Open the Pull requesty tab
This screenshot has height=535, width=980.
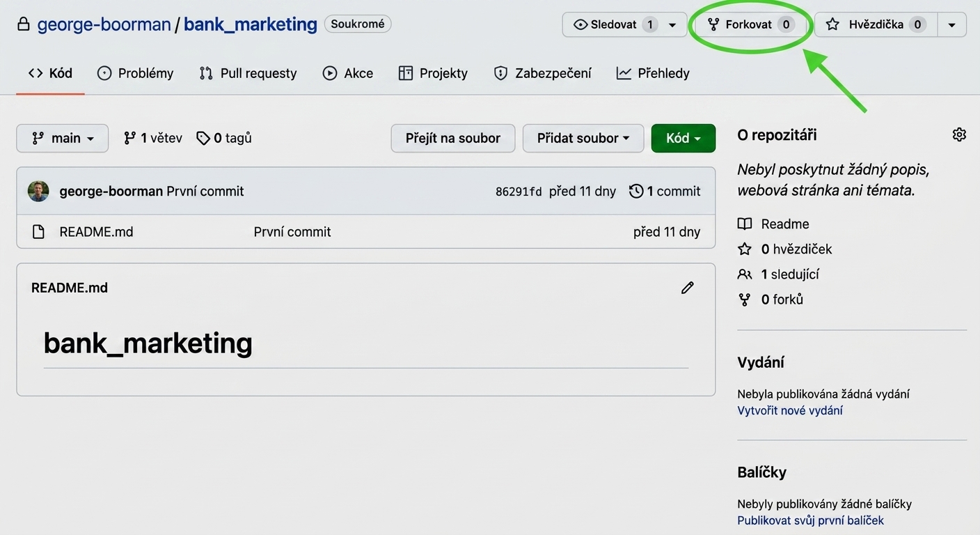point(248,73)
